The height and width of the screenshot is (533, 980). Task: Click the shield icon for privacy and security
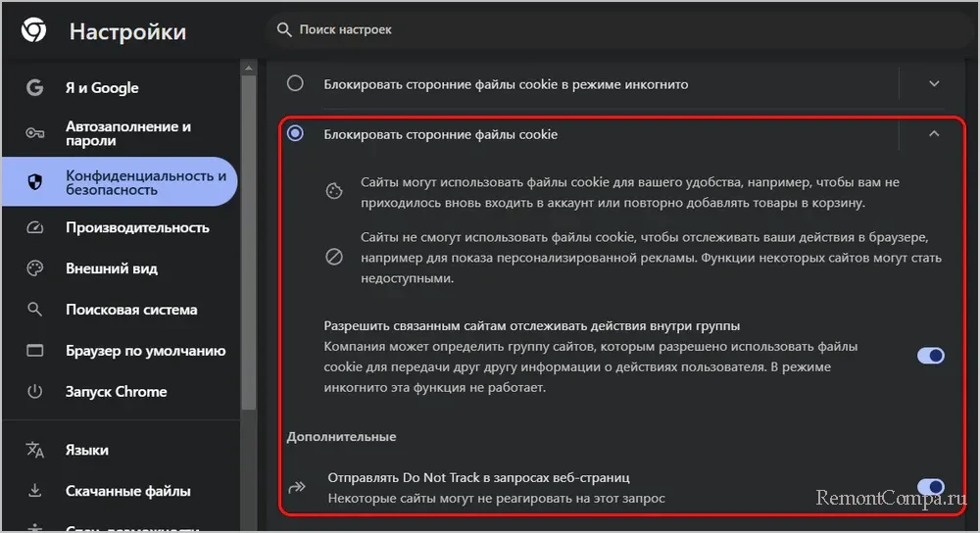[x=35, y=182]
